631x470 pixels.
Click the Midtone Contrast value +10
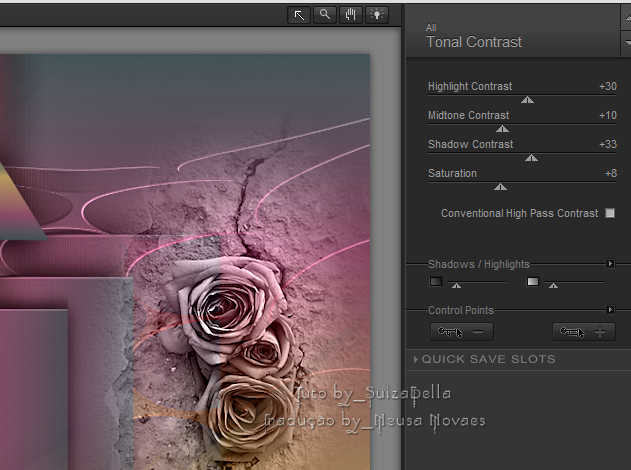[x=608, y=115]
